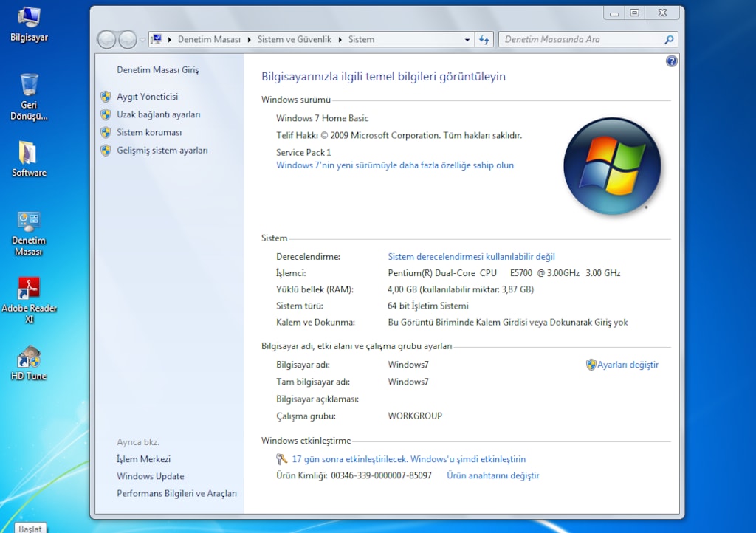The width and height of the screenshot is (756, 533).
Task: Select the Adobe Reader XI desktop icon
Action: click(29, 300)
